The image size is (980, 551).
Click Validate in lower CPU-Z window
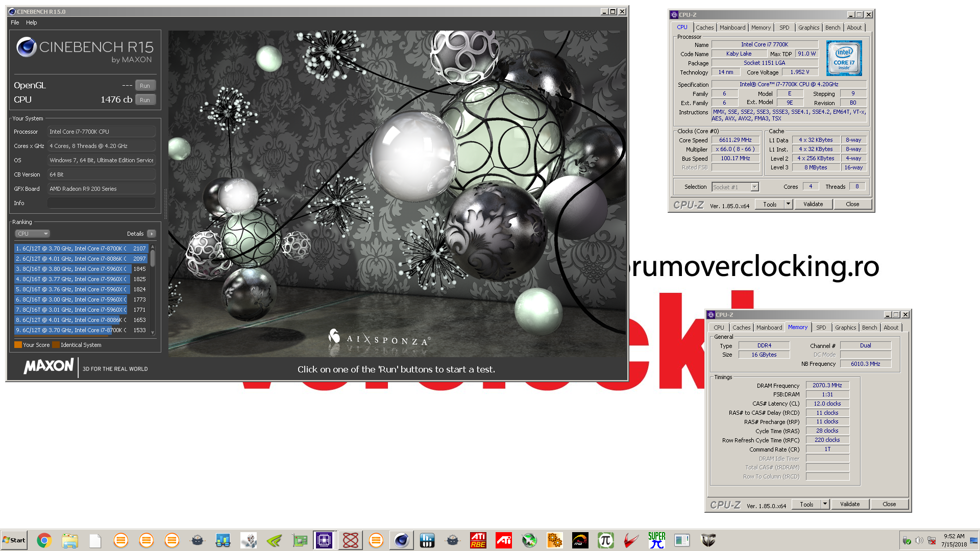click(850, 504)
